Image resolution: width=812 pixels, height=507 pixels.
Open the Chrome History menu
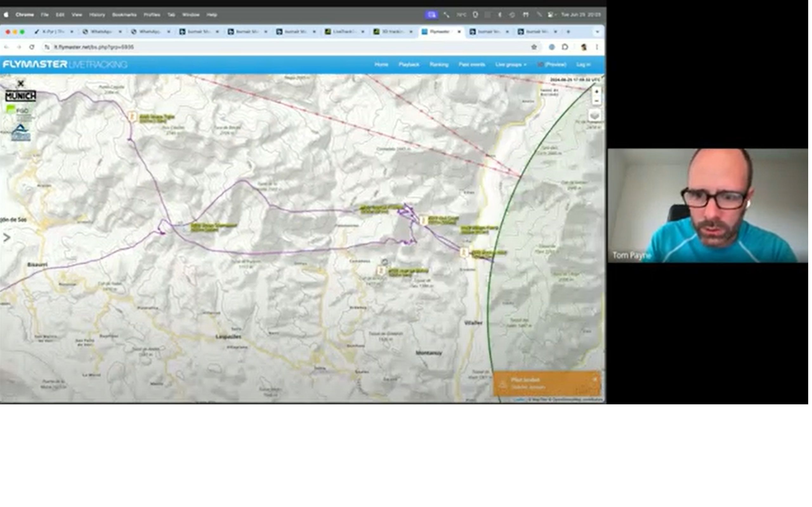click(x=97, y=15)
